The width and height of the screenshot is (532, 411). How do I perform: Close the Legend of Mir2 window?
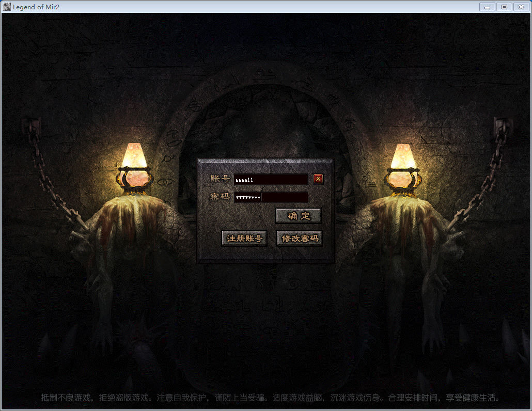pyautogui.click(x=521, y=7)
